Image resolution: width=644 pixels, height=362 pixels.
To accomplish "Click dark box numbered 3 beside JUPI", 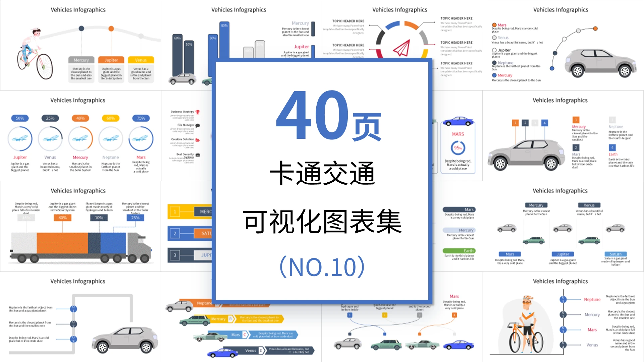I will click(x=175, y=255).
